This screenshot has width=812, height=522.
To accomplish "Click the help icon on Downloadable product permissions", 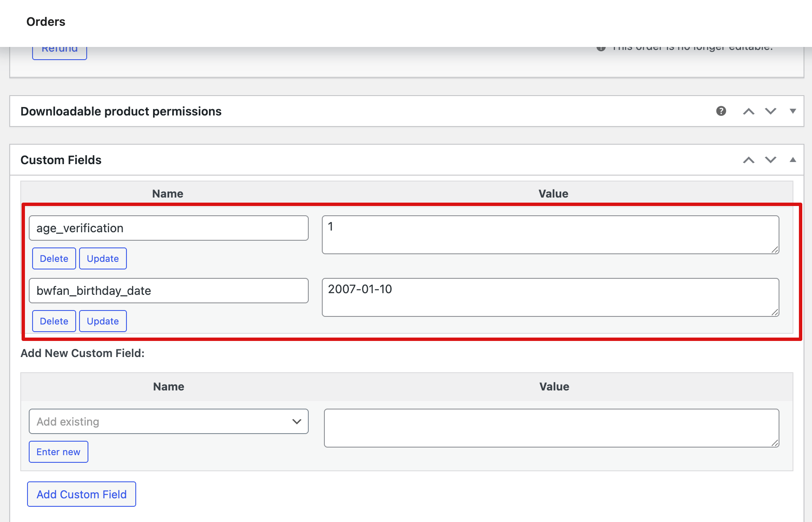I will (721, 111).
